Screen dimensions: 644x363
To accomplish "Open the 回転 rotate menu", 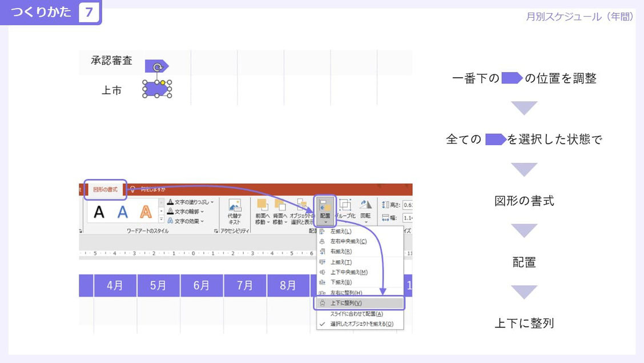I will [365, 211].
